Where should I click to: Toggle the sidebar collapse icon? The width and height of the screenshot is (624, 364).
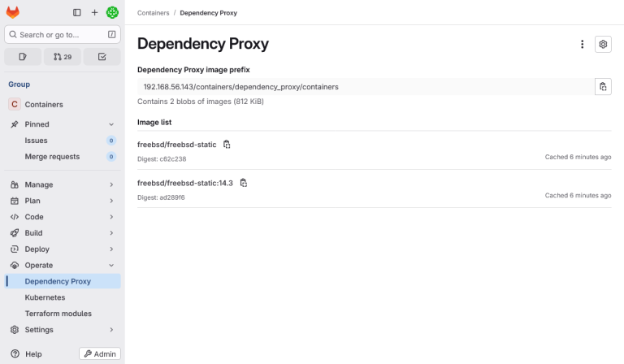[77, 12]
